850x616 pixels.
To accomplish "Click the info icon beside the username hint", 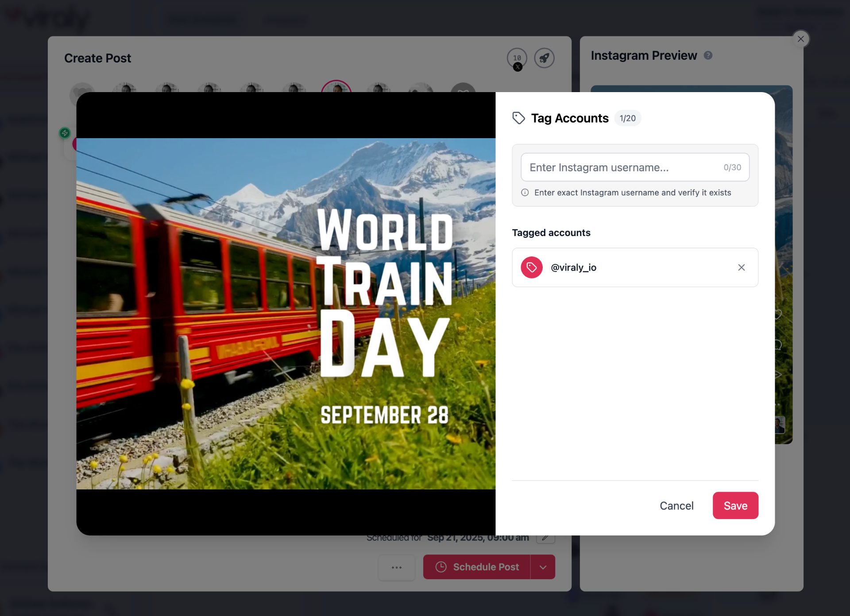I will tap(525, 193).
